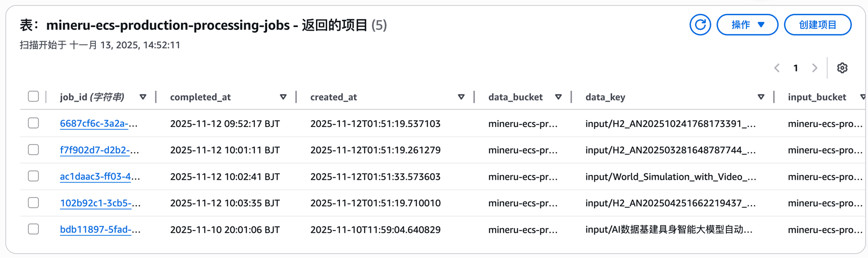Click the refresh table icon
Screen dimensions: 868x258
700,25
